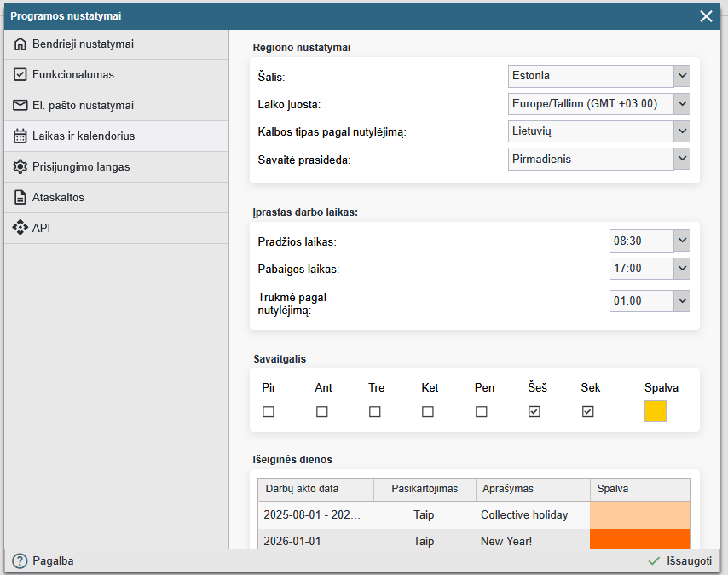This screenshot has width=728, height=575.
Task: Open Bendrieji nustatymai section
Action: tap(116, 44)
